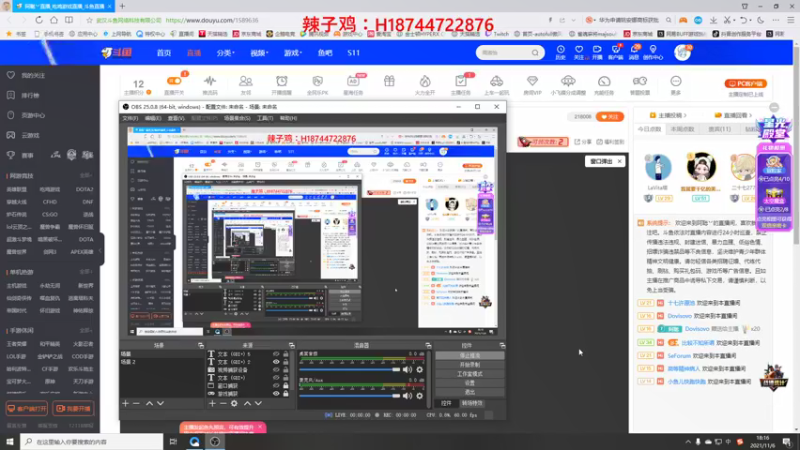Toggle visibility of 文本 (GDI+) 5 source
The image size is (800, 450).
pyautogui.click(x=276, y=354)
